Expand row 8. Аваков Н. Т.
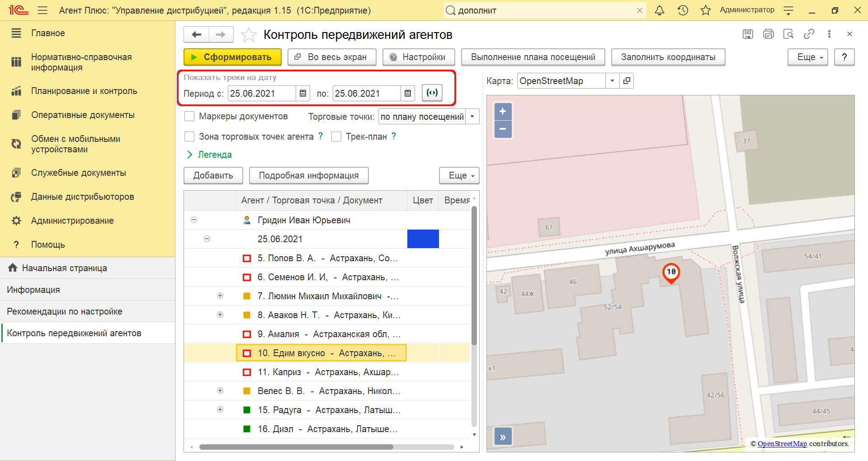 (220, 315)
